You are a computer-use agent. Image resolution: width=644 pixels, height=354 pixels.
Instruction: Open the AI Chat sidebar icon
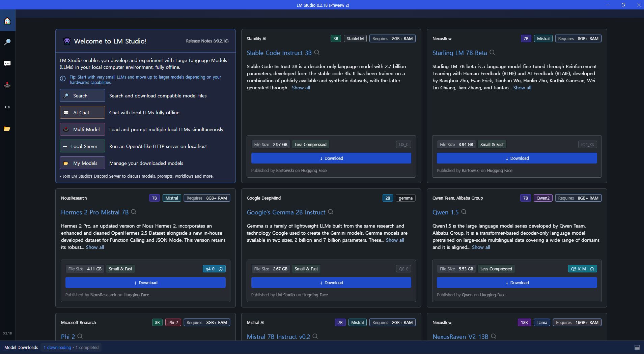(7, 64)
